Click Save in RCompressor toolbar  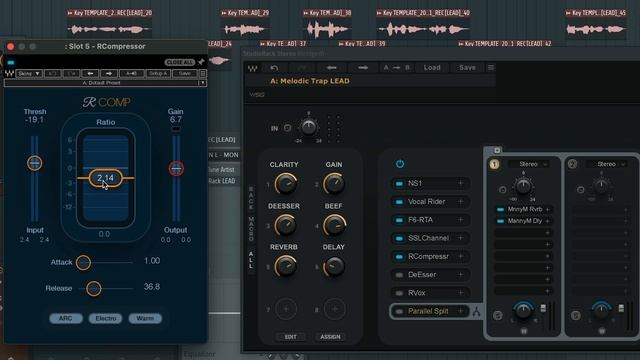click(184, 73)
